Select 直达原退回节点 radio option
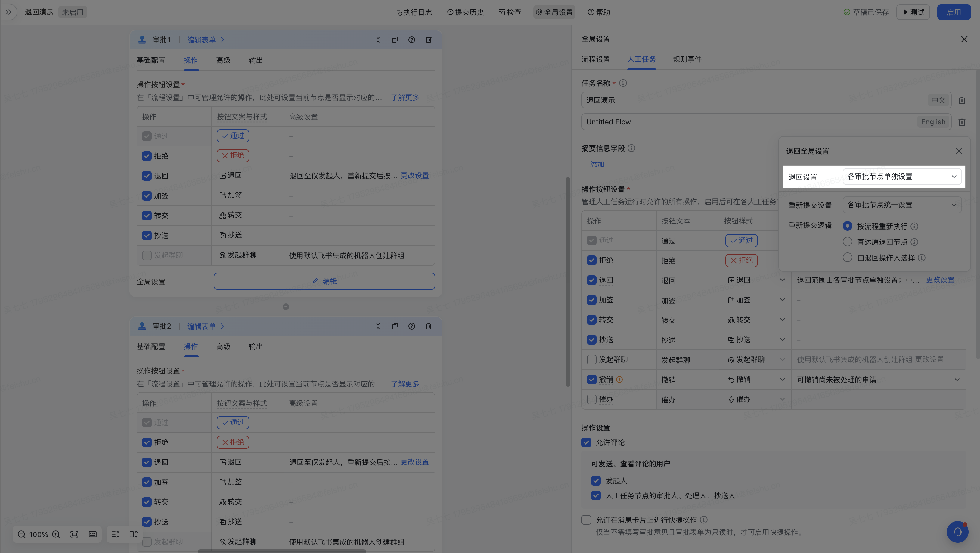980x553 pixels. pyautogui.click(x=847, y=242)
